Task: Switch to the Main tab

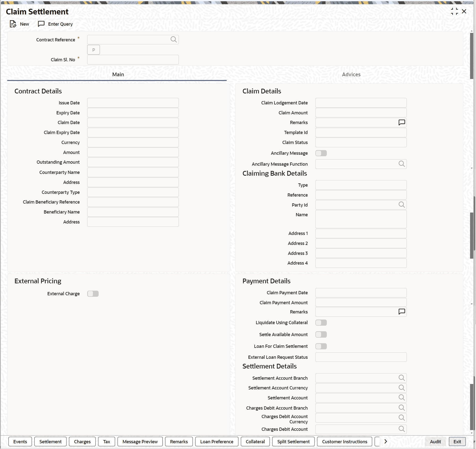Action: 118,75
